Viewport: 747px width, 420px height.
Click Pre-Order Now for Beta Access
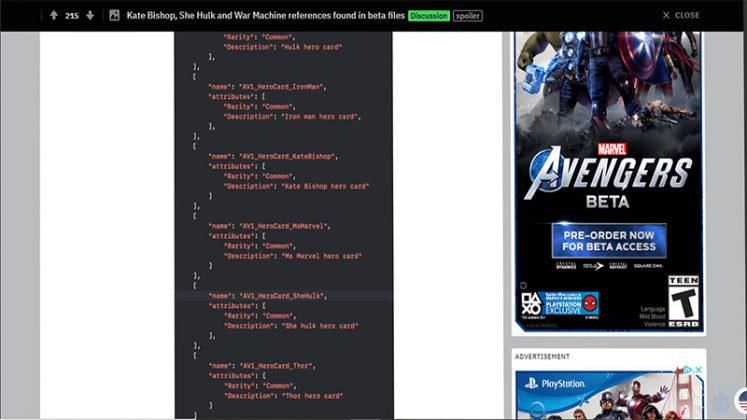click(x=609, y=239)
